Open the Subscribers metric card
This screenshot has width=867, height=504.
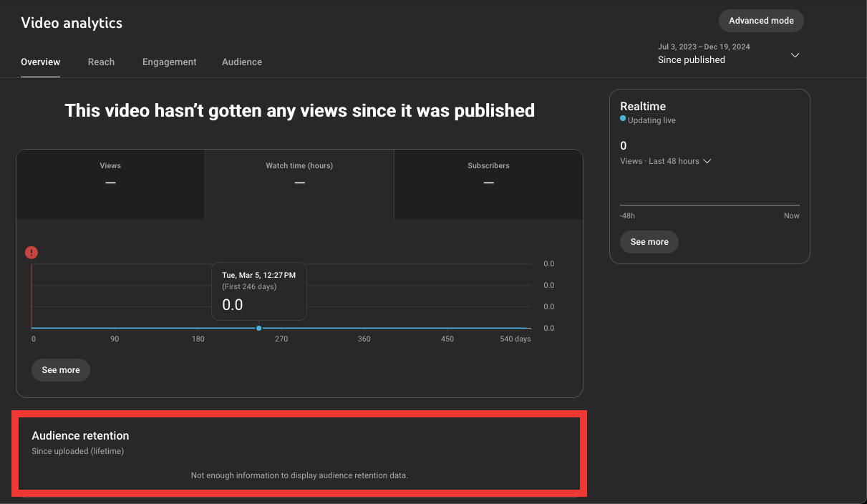[488, 183]
